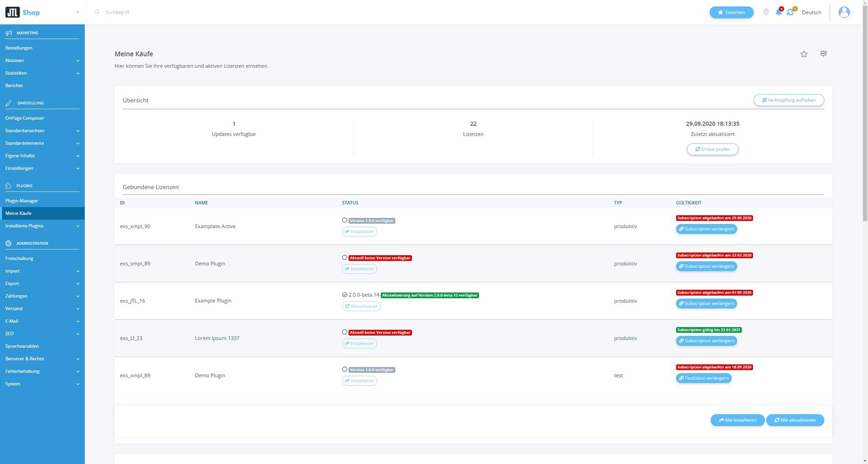Select status circle for Demo Plugin test
Screen dimensions: 868x464
point(344,369)
